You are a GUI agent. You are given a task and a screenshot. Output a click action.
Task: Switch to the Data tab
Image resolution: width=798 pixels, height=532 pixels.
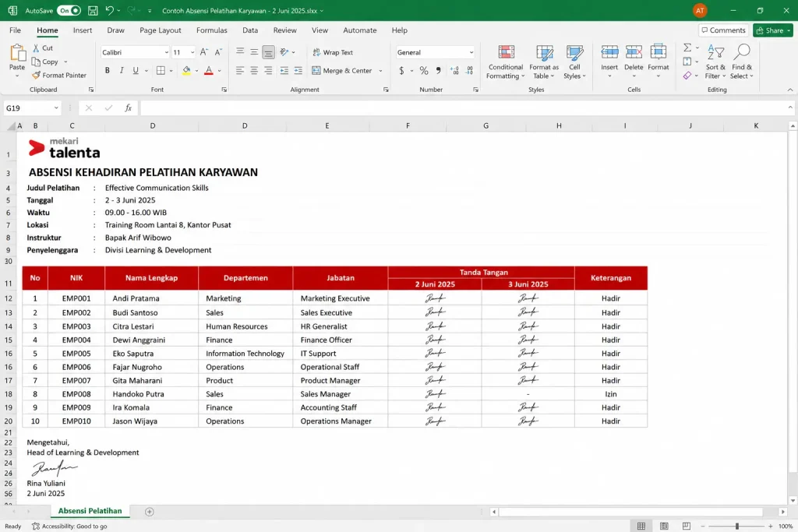(250, 30)
